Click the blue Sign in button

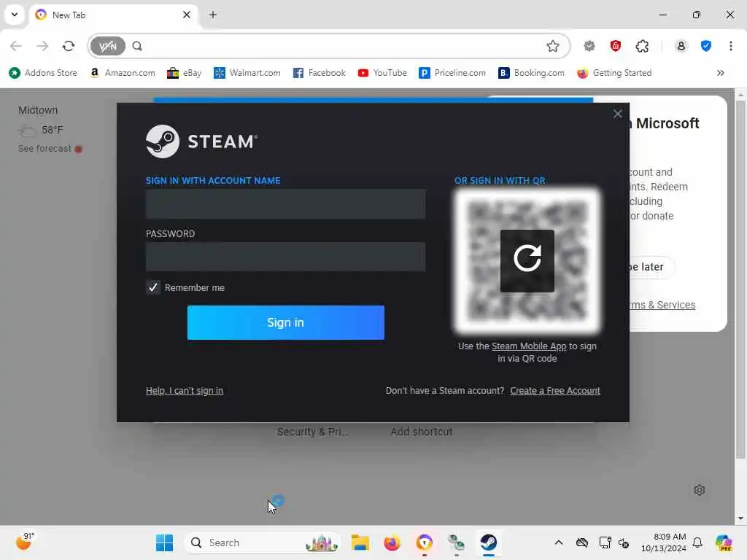[285, 322]
